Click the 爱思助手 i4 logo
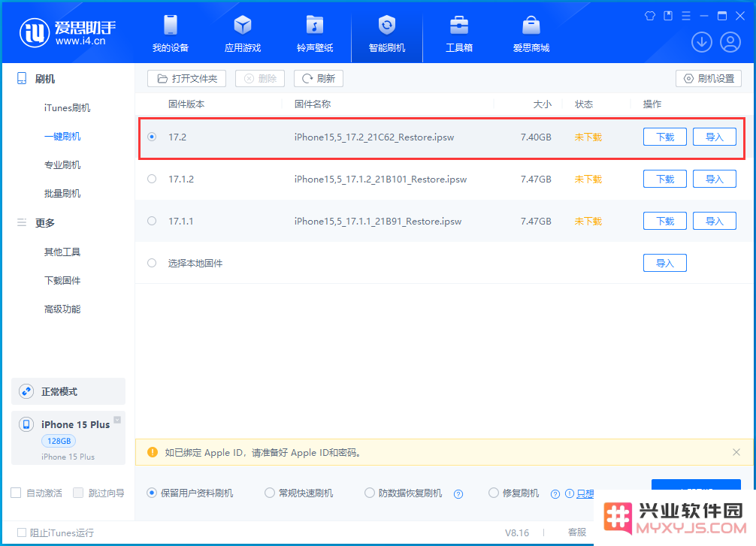Image resolution: width=756 pixels, height=546 pixels. click(35, 33)
